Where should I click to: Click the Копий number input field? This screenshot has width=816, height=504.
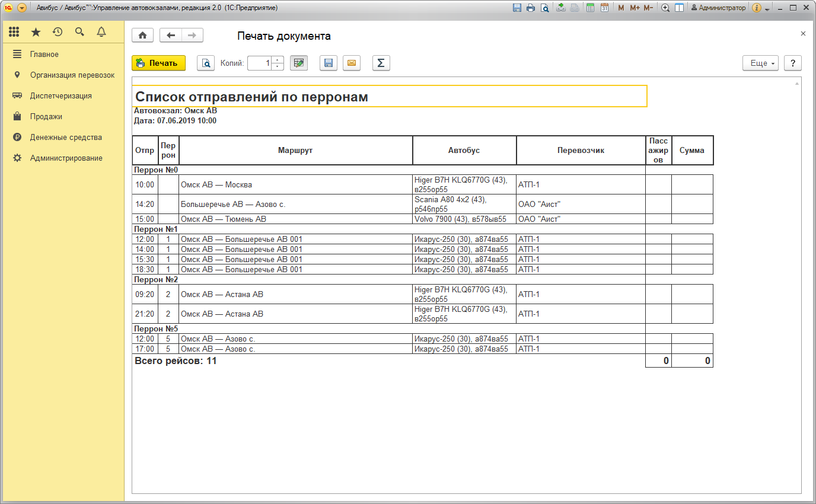point(260,63)
